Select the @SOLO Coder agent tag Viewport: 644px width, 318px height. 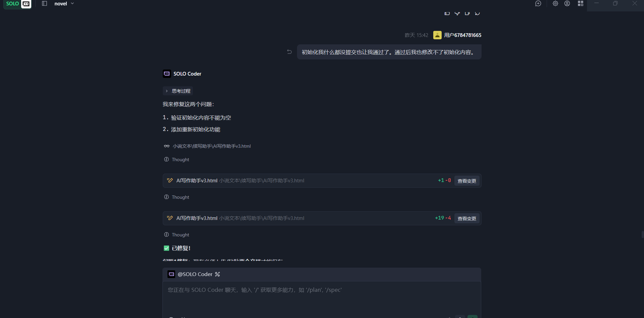pos(195,274)
